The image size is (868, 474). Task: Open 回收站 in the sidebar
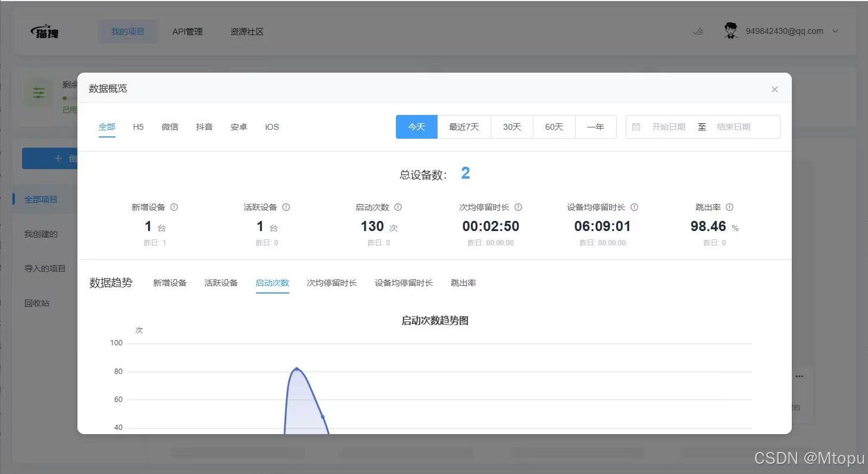pos(38,303)
